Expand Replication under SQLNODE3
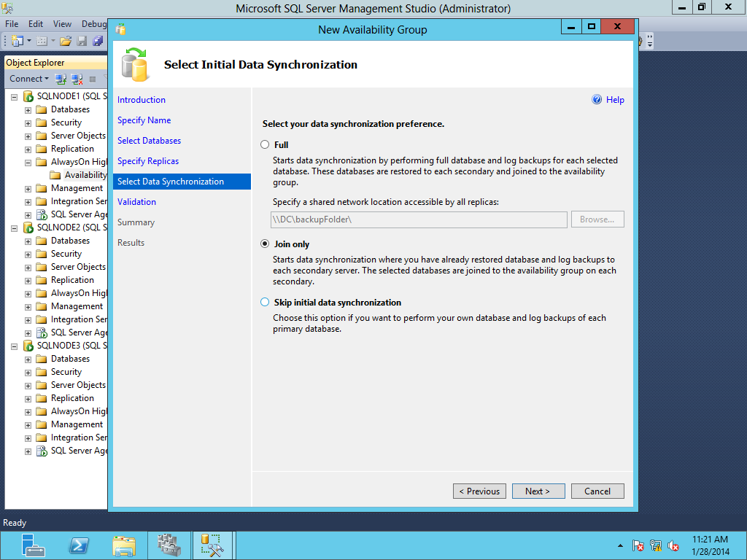The width and height of the screenshot is (747, 560). coord(28,399)
